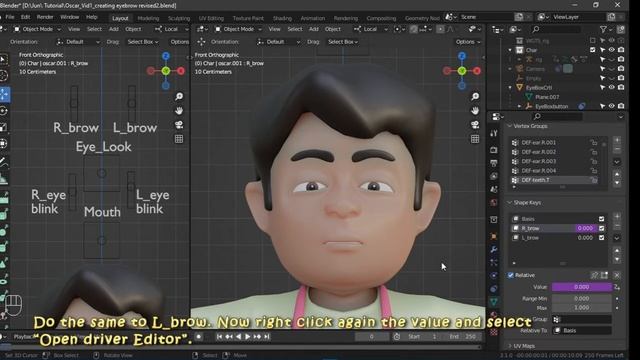Open the Modifiers wrench properties tab
640x360 pixels.
pos(493,249)
